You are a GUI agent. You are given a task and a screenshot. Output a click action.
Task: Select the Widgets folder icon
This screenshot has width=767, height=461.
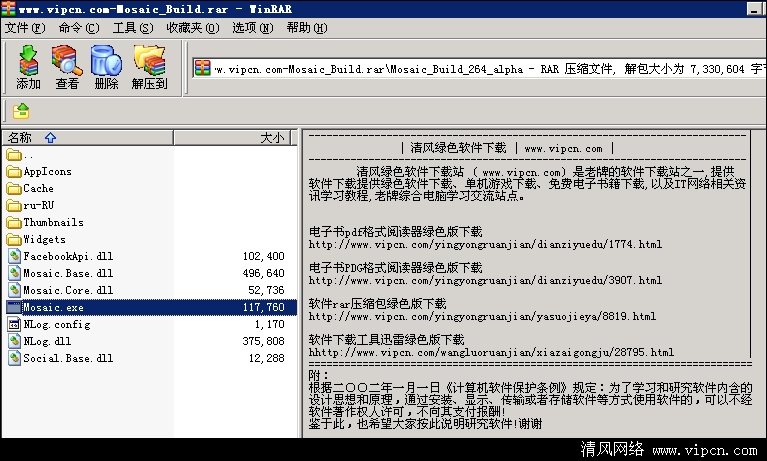click(14, 239)
